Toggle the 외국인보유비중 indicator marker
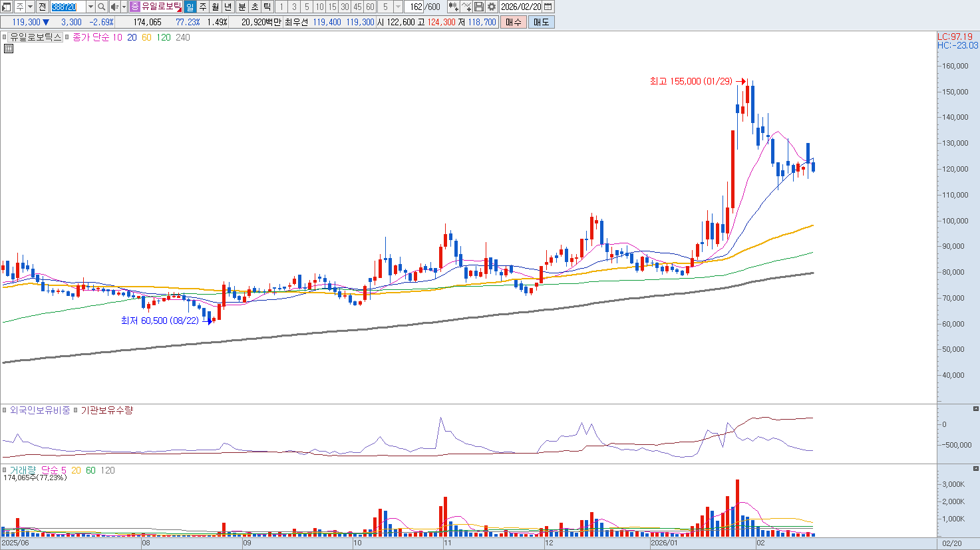This screenshot has height=550, width=980. [5, 410]
